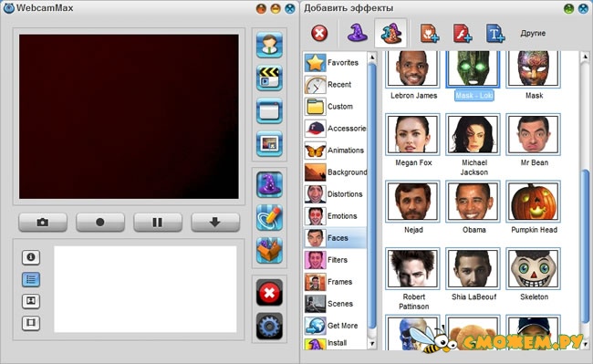Select the single wizard hat effect tab
This screenshot has width=593, height=364.
pyautogui.click(x=357, y=33)
